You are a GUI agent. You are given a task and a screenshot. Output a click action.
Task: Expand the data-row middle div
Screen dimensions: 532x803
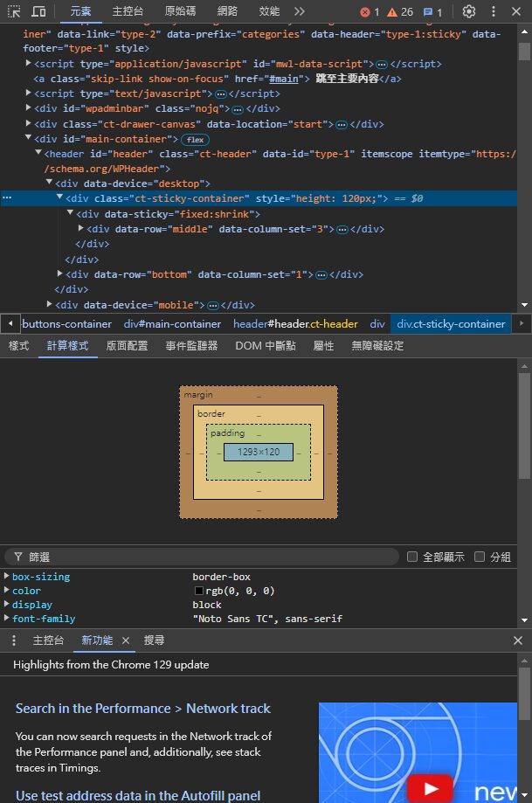[81, 227]
